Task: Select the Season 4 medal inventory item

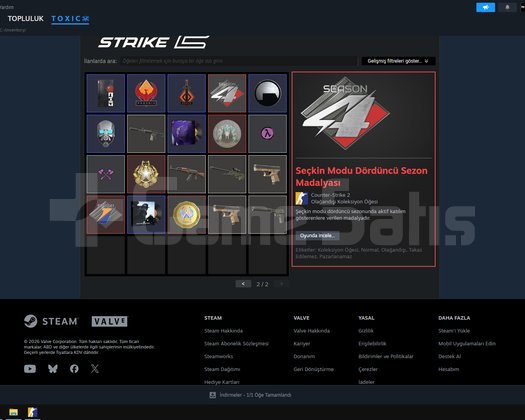Action: click(x=227, y=93)
